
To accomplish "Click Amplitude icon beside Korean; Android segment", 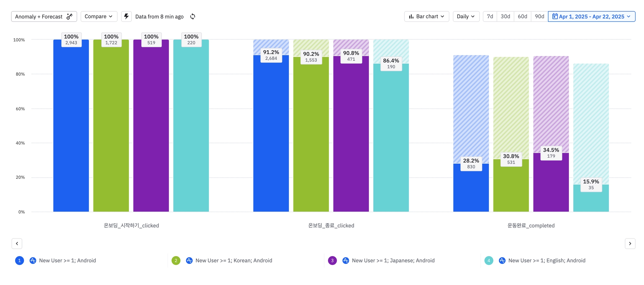I will (x=189, y=260).
